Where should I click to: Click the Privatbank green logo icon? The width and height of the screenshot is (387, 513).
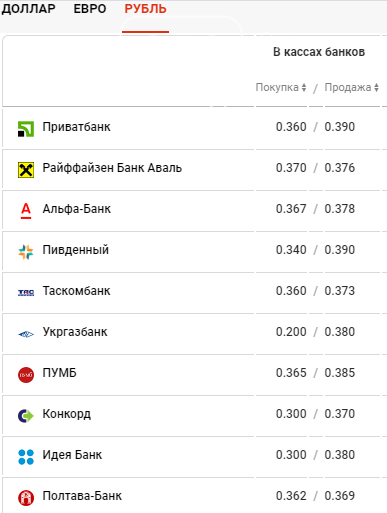(x=26, y=129)
